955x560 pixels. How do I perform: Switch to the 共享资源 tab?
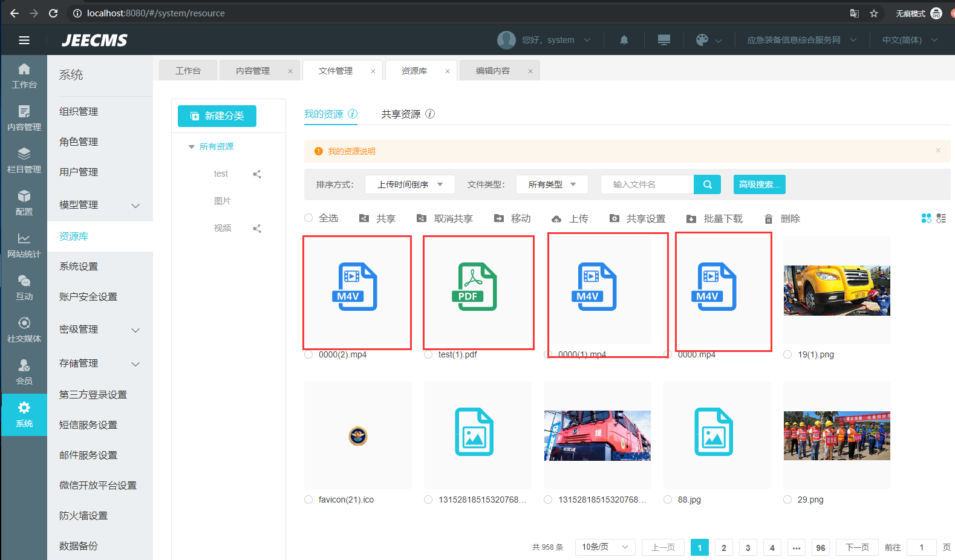click(401, 114)
